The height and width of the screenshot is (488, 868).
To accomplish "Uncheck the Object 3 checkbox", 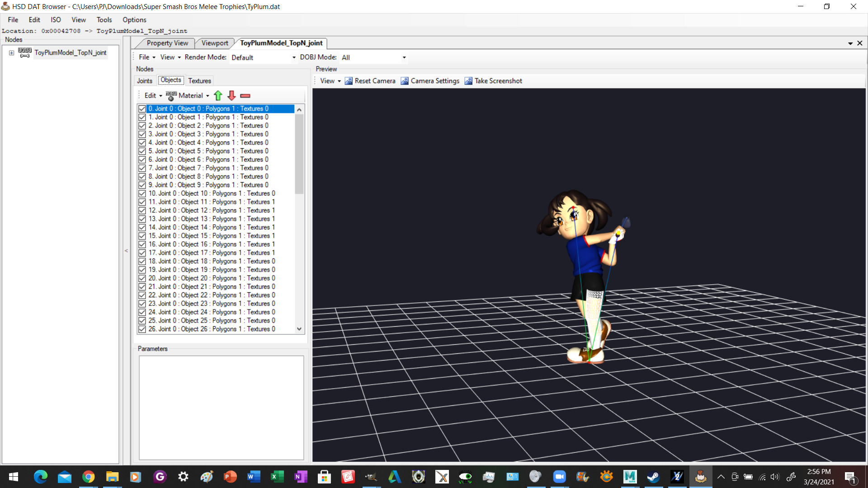I will tap(142, 134).
